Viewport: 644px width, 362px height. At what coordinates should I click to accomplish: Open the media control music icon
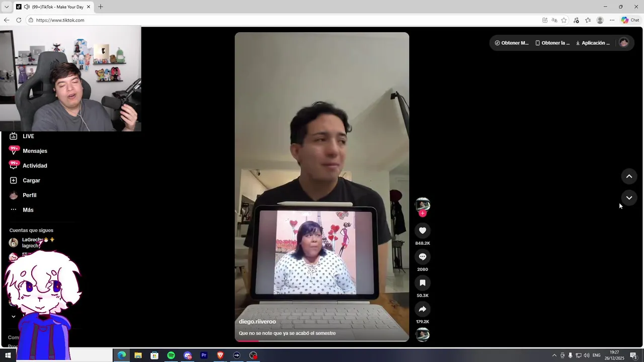(x=576, y=20)
